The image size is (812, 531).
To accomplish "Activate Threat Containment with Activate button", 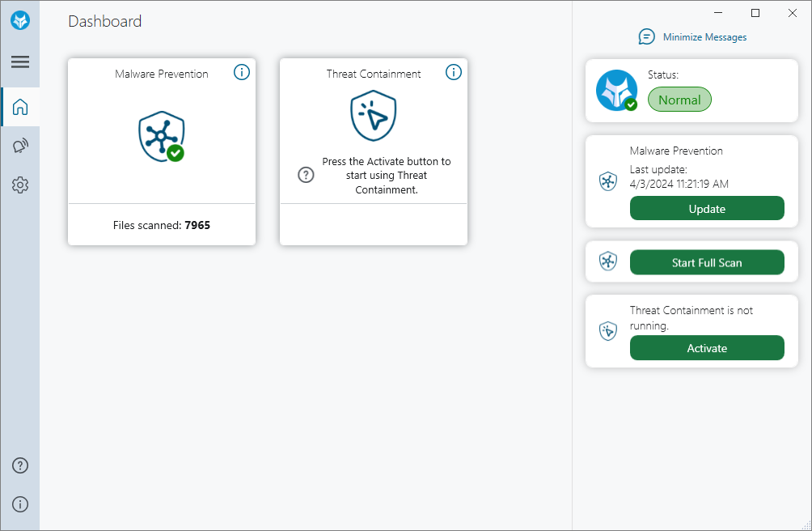I will tap(707, 348).
